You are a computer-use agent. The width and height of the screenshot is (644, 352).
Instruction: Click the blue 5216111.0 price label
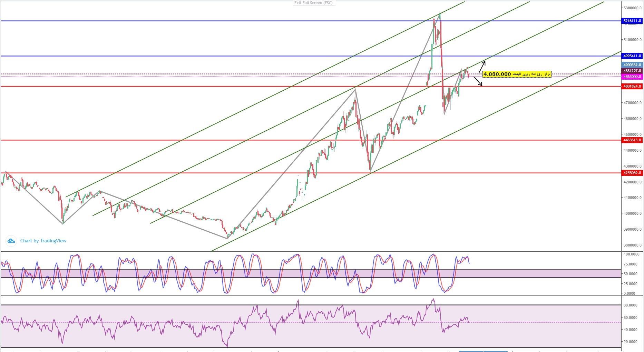(632, 21)
